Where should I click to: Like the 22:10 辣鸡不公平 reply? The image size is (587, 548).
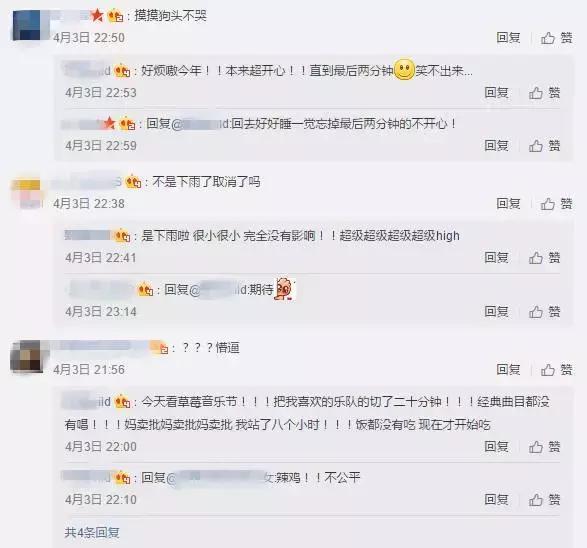click(544, 500)
